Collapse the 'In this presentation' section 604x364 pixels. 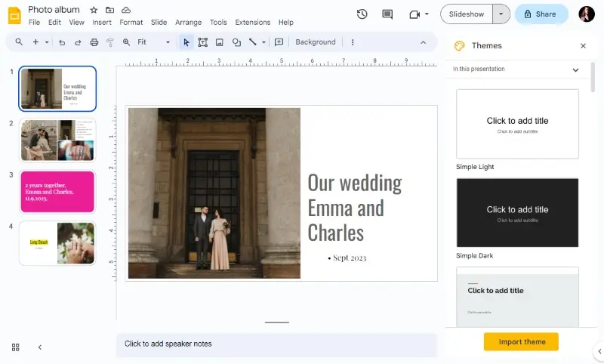tap(575, 69)
